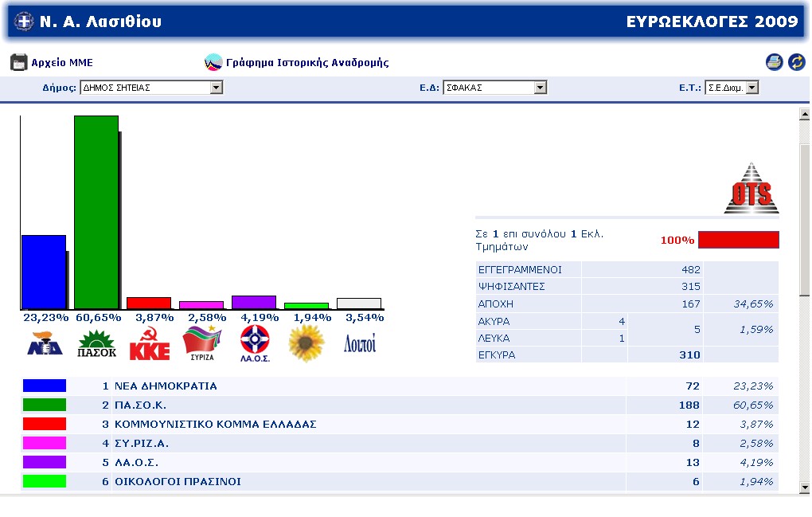Open the Ε.Τ. dropdown showing Σ.Ε.Διαμ.
Viewport: 812px width, 517px height.
tap(732, 88)
